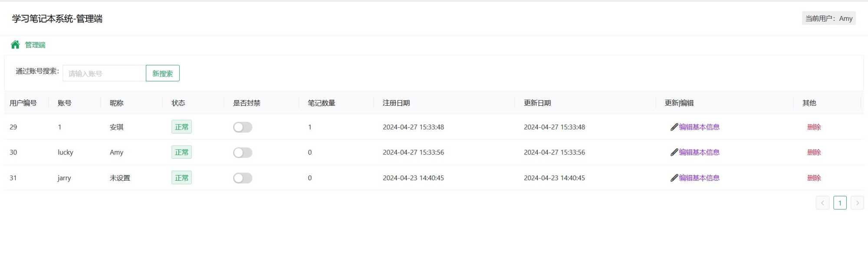Click pencil icon in lucky's row
The width and height of the screenshot is (868, 260).
pos(674,152)
